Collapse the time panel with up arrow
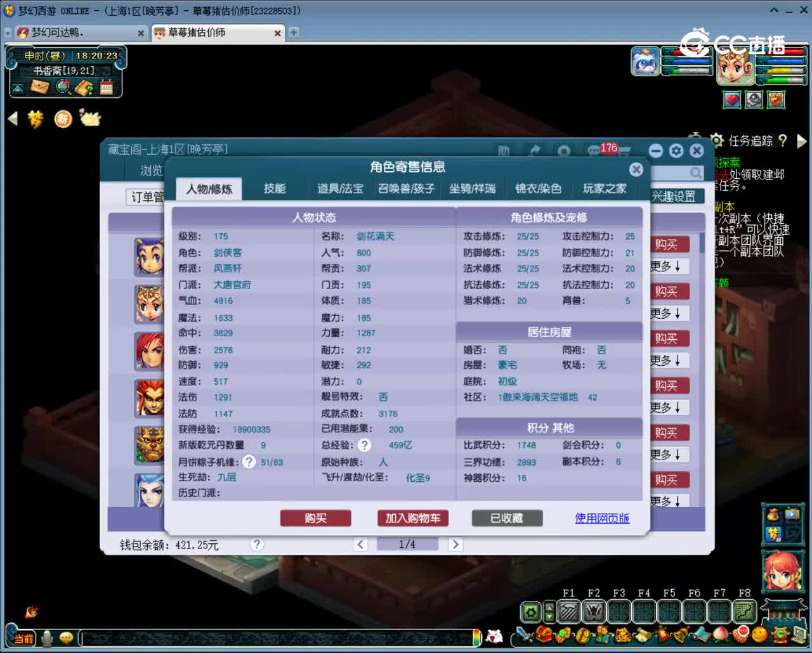Viewport: 812px width, 653px height. pyautogui.click(x=18, y=88)
